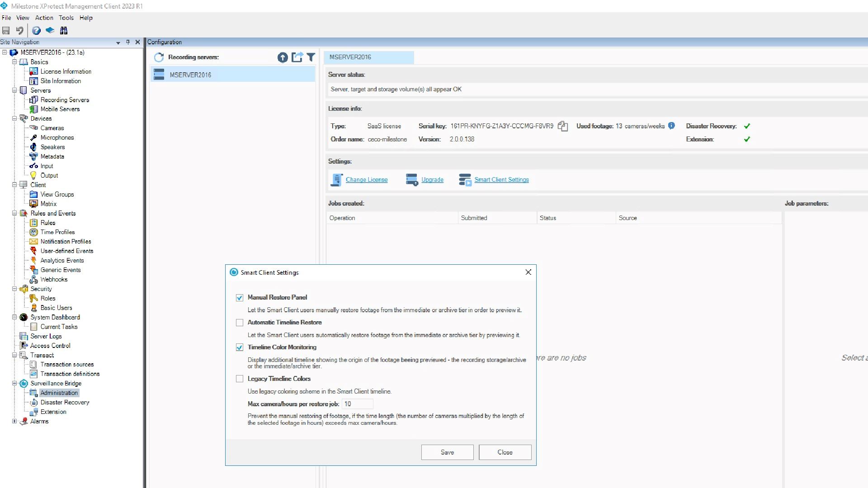The height and width of the screenshot is (488, 868).
Task: Open the Action menu
Action: (x=44, y=18)
